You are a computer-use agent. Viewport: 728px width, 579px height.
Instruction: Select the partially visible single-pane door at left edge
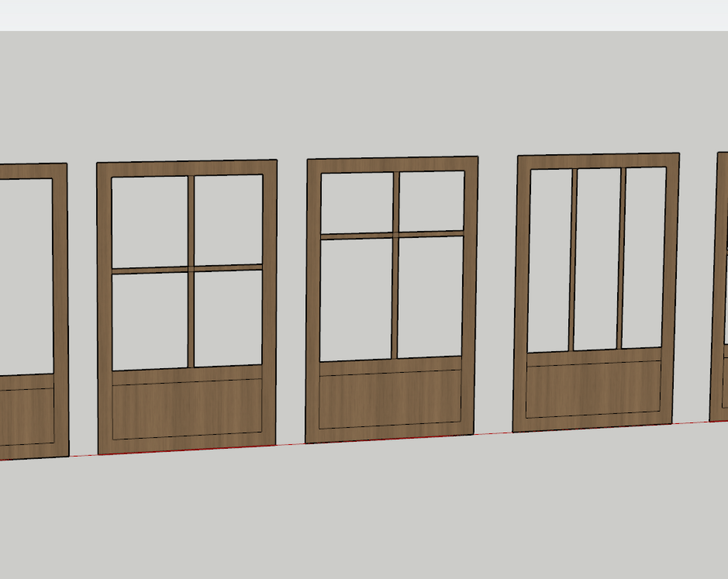pyautogui.click(x=34, y=311)
